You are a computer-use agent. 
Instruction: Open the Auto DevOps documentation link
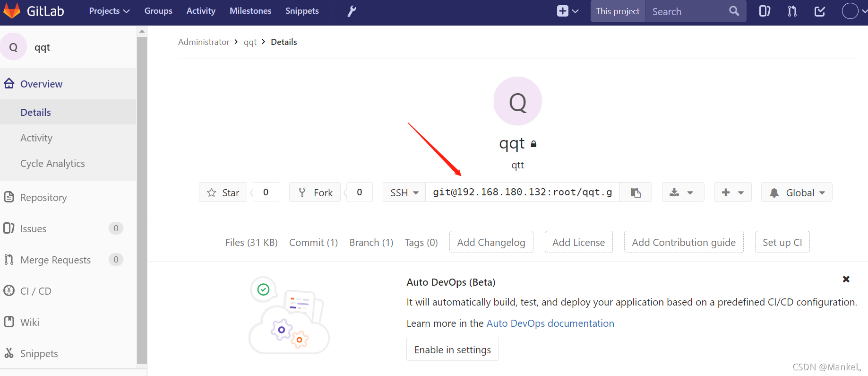pos(550,323)
